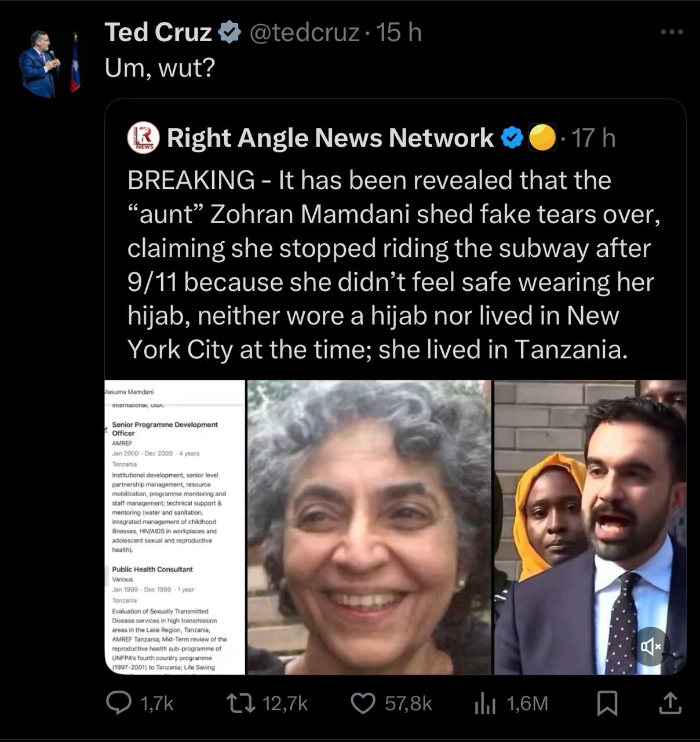This screenshot has height=742, width=700.
Task: Like the tweet with the heart icon
Action: pos(364,703)
